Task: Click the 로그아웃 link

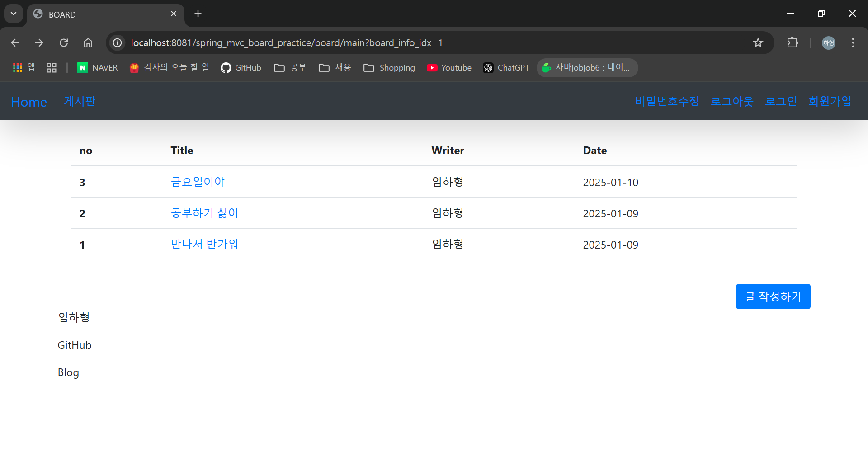Action: click(732, 101)
